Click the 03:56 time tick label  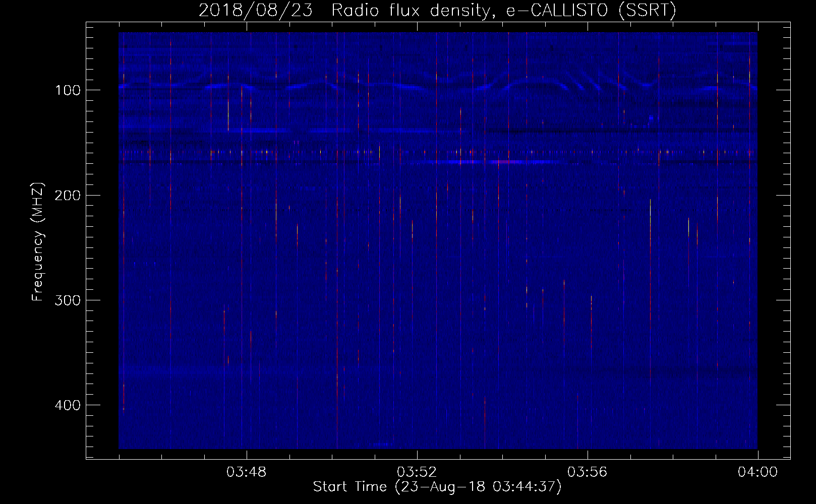(587, 472)
